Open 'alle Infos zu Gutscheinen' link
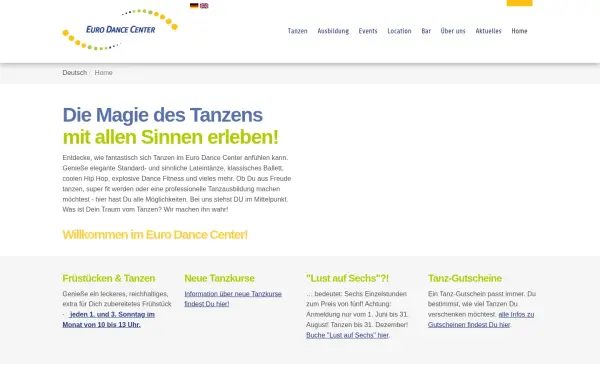This screenshot has width=600, height=375. coord(481,320)
